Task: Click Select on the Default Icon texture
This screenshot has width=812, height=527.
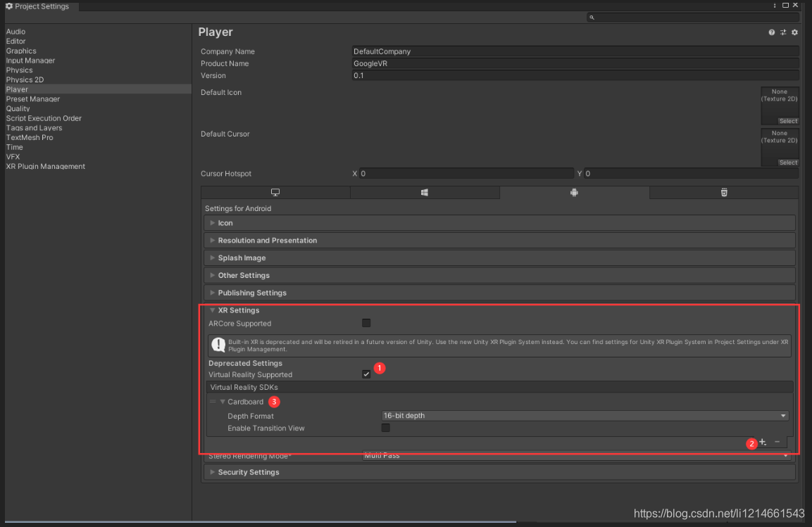Action: pos(788,120)
